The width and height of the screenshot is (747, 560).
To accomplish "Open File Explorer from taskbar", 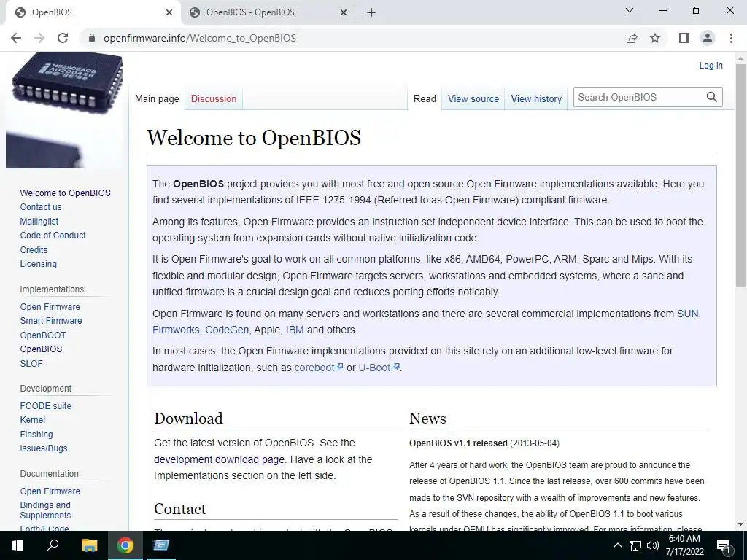I will coord(89,545).
